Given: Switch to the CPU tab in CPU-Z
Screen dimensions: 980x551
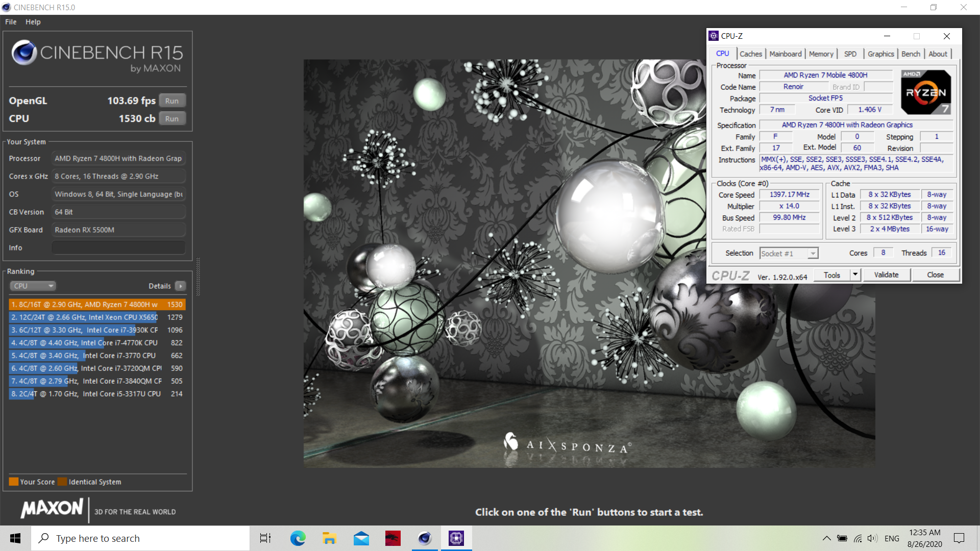Looking at the screenshot, I should pyautogui.click(x=723, y=54).
